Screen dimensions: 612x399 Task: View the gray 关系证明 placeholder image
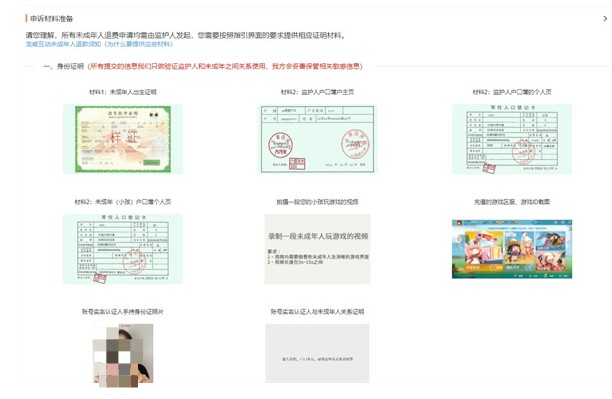coord(317,353)
